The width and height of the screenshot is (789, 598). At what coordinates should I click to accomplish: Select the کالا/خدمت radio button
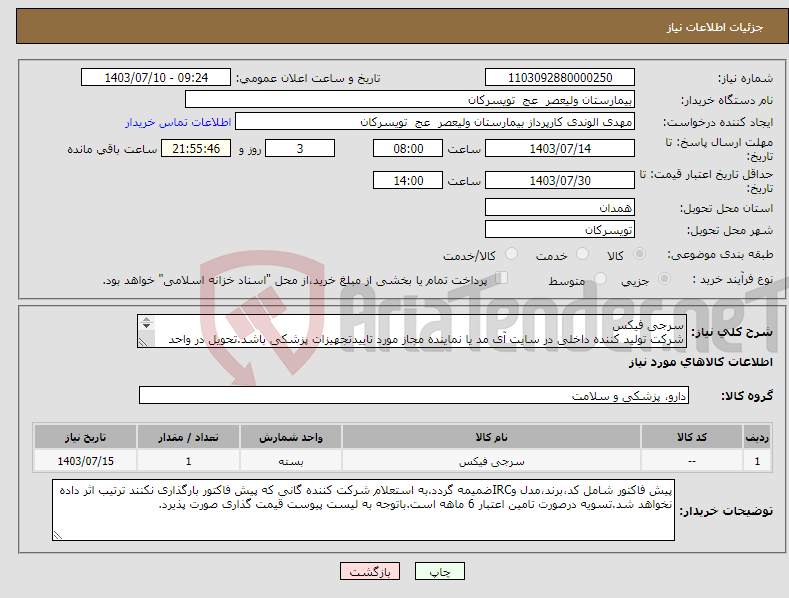coord(511,254)
